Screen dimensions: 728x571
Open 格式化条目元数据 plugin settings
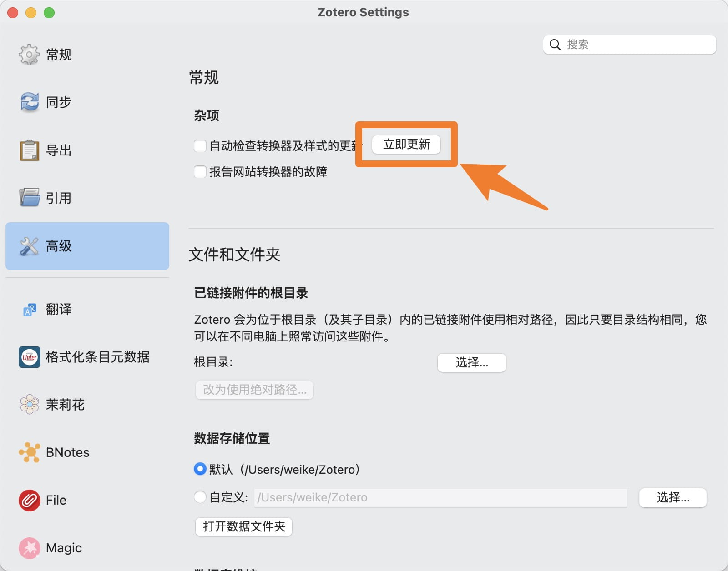tap(87, 357)
